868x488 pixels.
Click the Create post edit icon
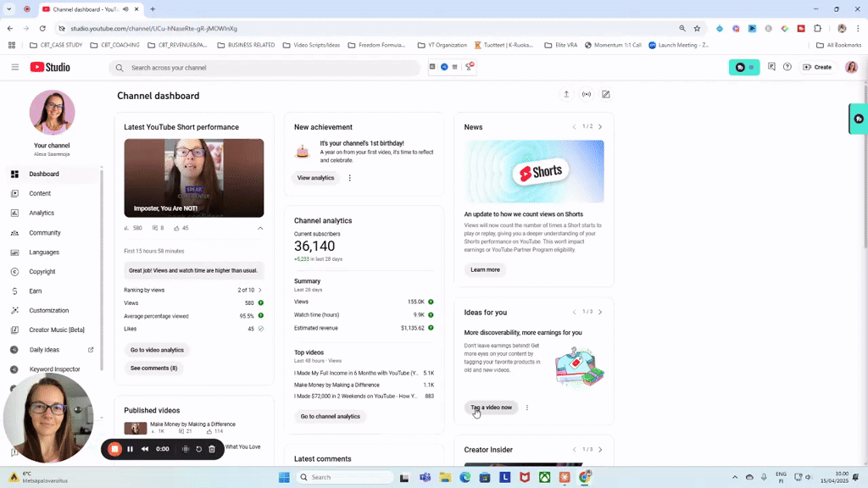606,94
